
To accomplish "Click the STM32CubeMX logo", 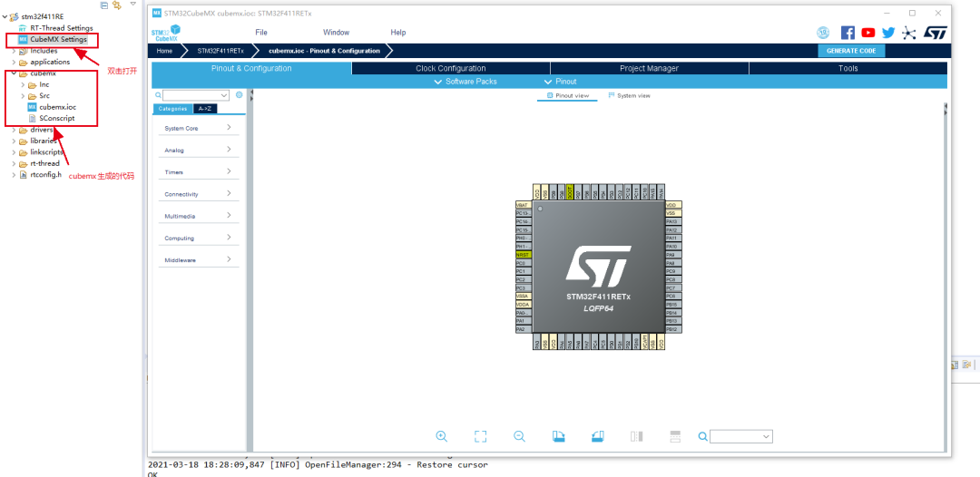I will 166,33.
